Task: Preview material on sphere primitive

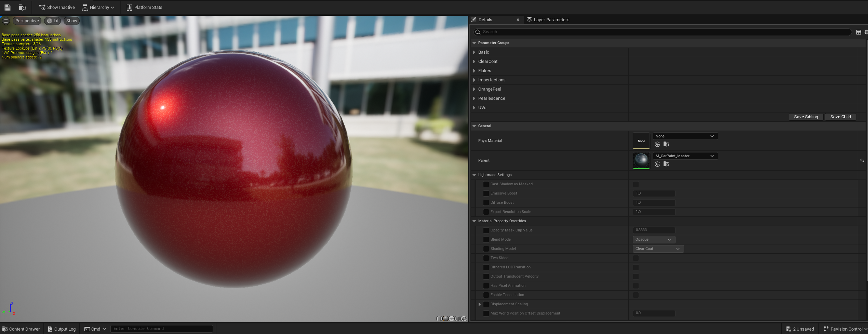Action: 445,319
